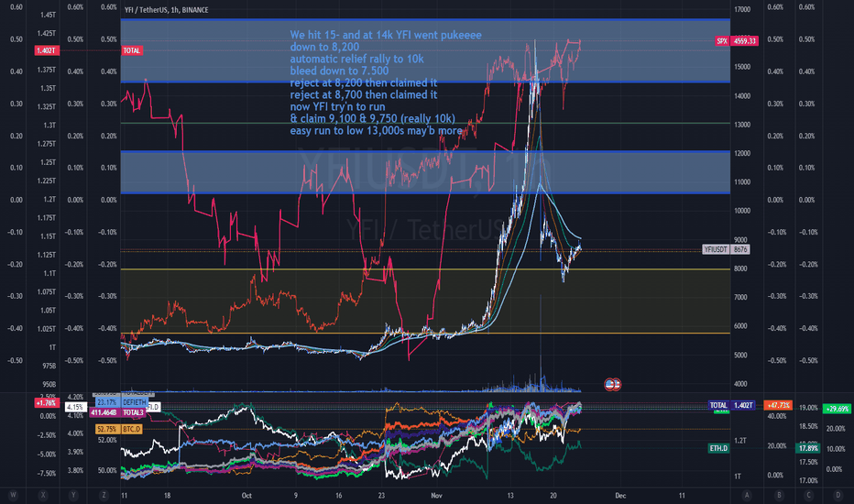Click the Oct label on the time axis
The image size is (854, 504).
coord(246,495)
